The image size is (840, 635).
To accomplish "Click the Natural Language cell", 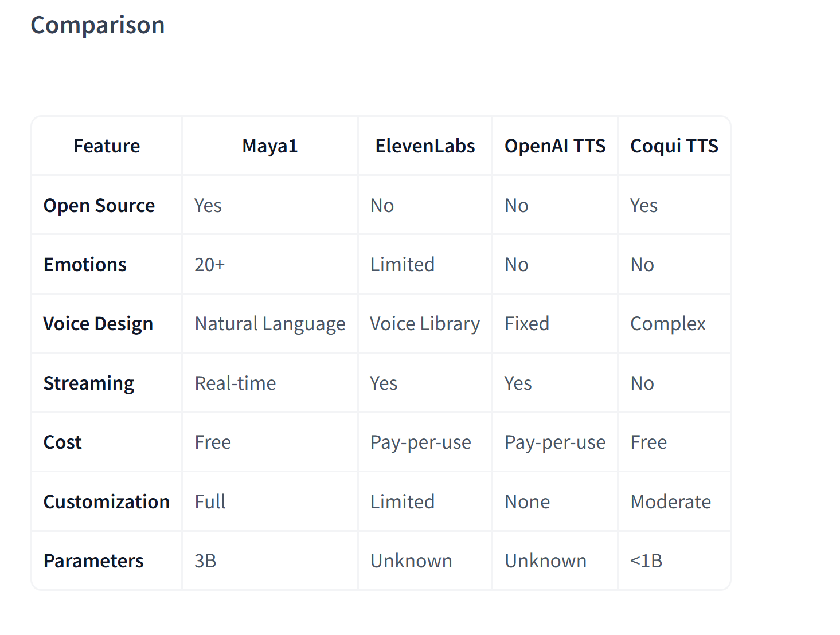I will 270,324.
